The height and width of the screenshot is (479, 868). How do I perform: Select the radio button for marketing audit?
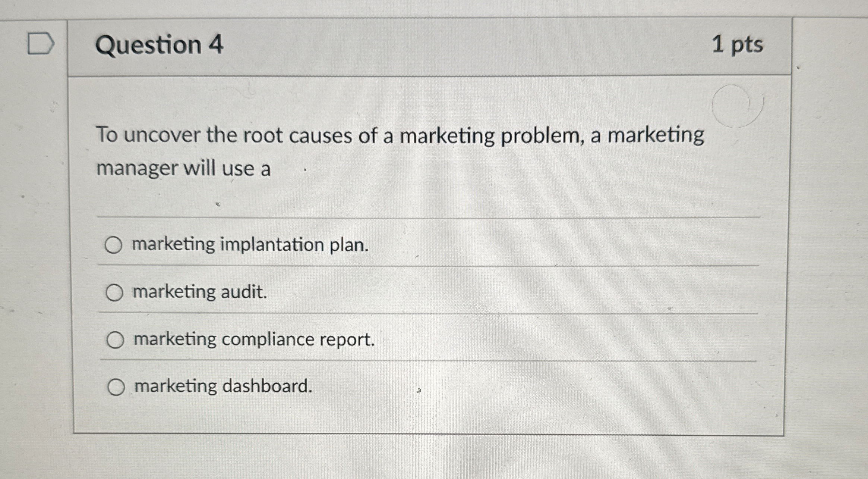[114, 292]
